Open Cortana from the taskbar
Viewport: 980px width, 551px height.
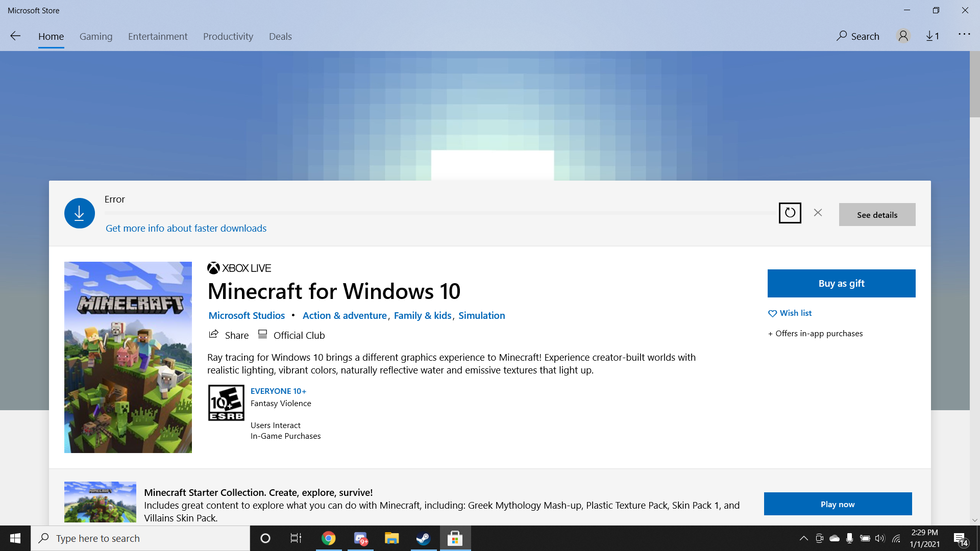tap(265, 538)
